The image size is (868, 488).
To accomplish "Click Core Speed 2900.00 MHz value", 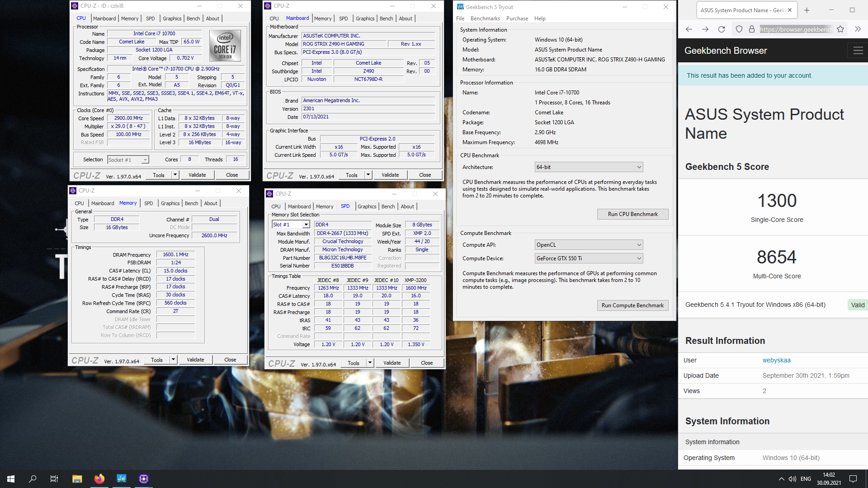I will pos(128,118).
